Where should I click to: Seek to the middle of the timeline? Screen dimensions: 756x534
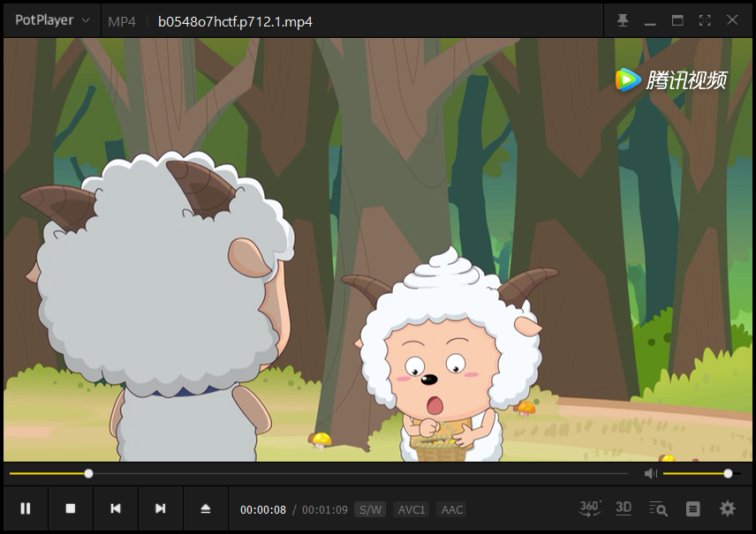[x=319, y=474]
